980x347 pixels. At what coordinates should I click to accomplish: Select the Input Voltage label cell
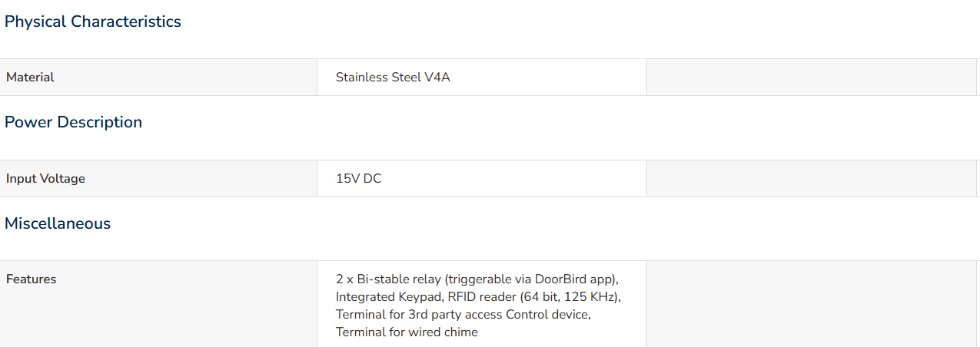(158, 178)
